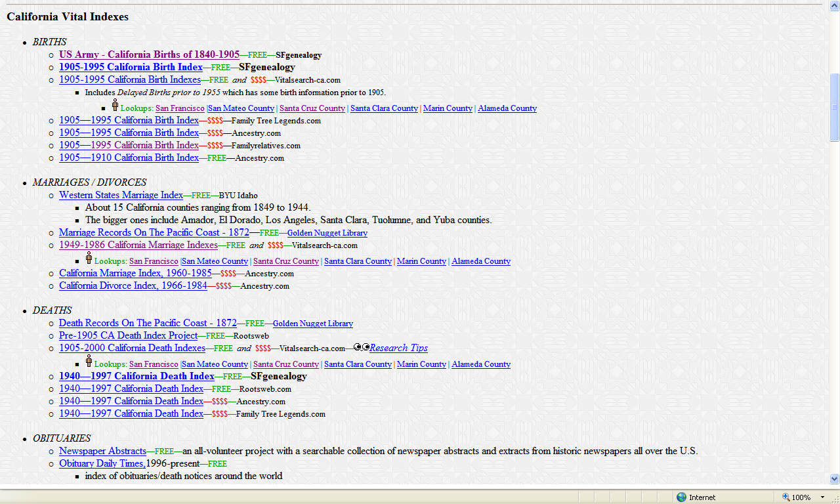Click the vertical scrollbar down arrow

tap(835, 479)
